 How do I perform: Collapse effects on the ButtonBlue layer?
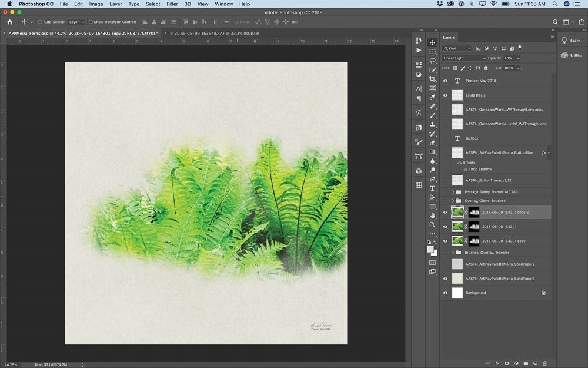549,153
